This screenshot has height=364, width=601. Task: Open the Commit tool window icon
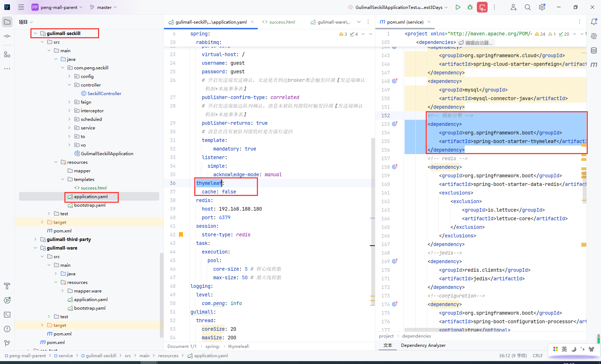(x=7, y=36)
